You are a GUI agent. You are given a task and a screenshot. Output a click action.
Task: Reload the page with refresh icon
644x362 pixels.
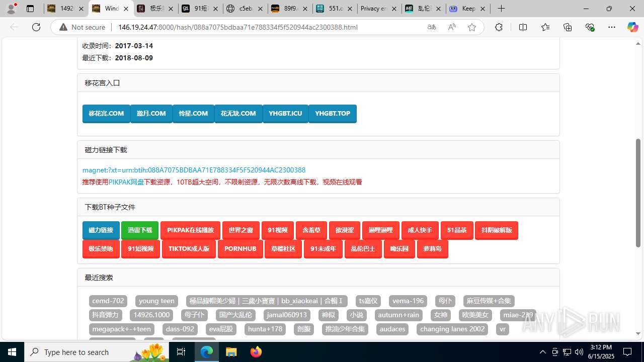point(36,27)
